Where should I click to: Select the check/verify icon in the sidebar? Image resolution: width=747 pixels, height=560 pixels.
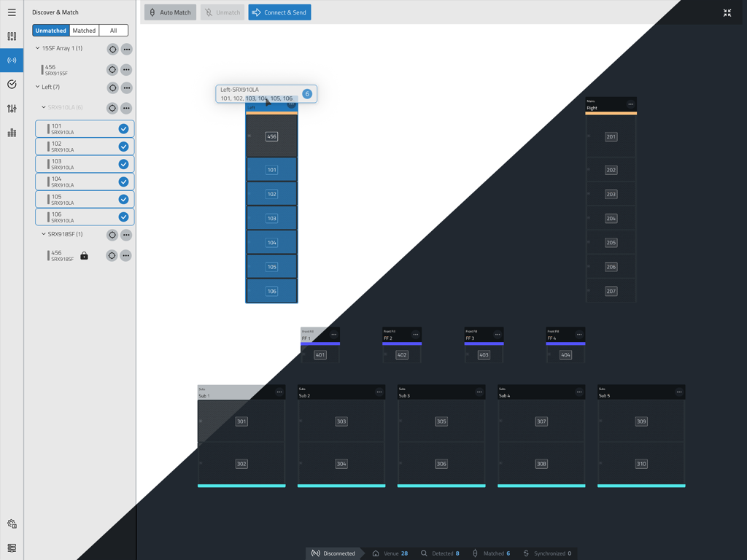(11, 84)
